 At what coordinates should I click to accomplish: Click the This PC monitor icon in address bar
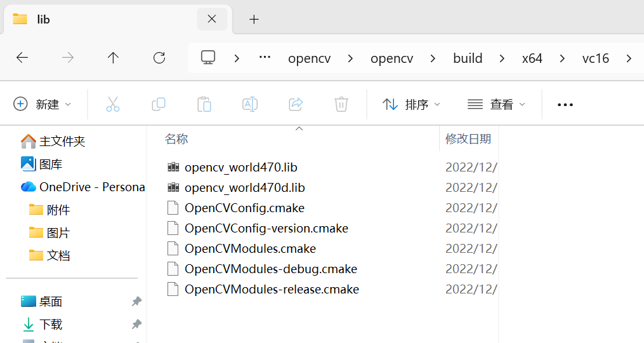click(x=208, y=58)
